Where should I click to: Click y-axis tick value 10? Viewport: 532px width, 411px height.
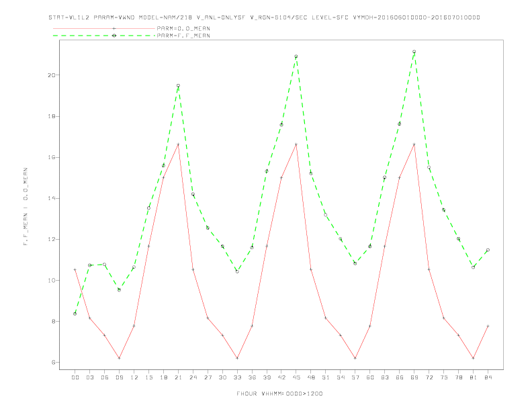pos(51,281)
